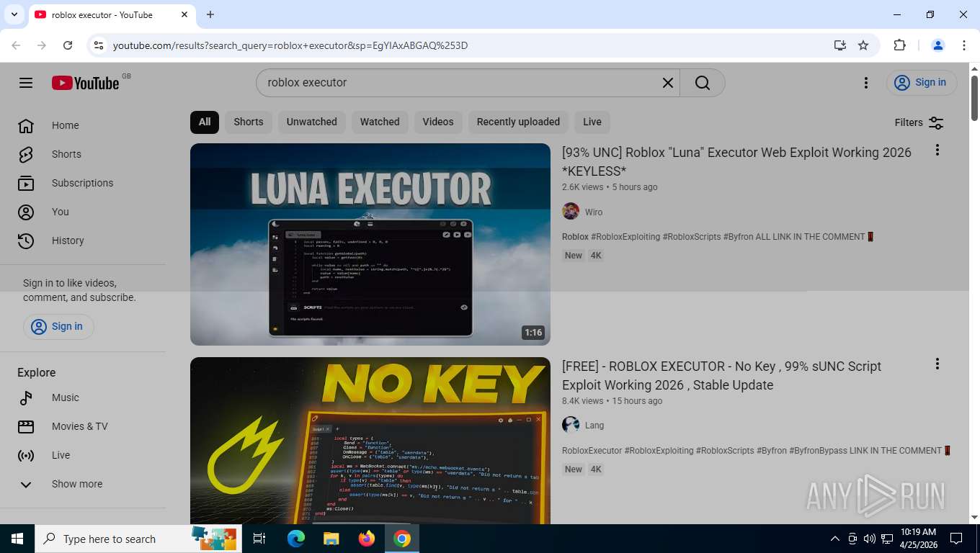Open Music under Explore
Screen dimensions: 980x553
tap(83, 397)
